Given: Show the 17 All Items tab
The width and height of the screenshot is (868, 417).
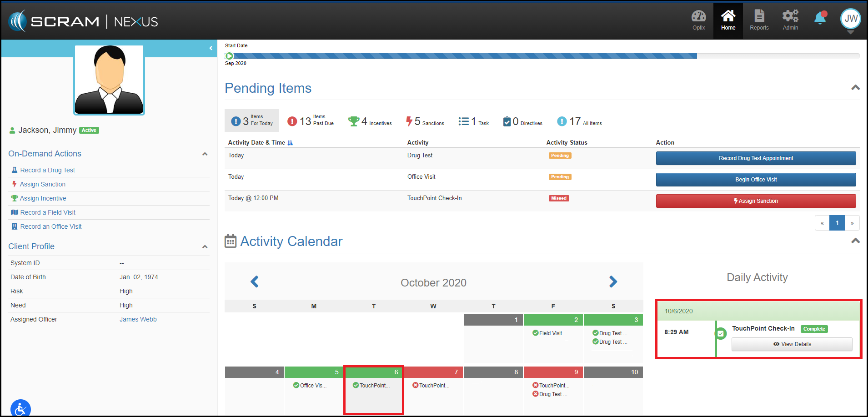Looking at the screenshot, I should click(579, 121).
